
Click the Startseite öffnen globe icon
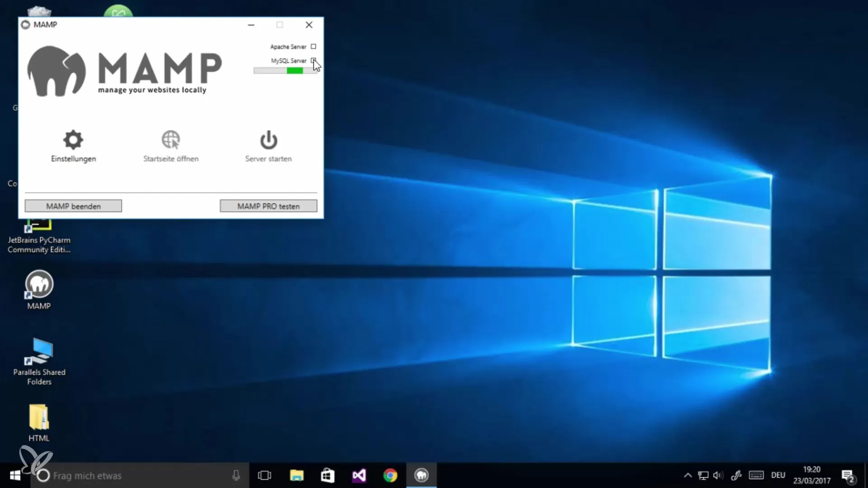[171, 140]
